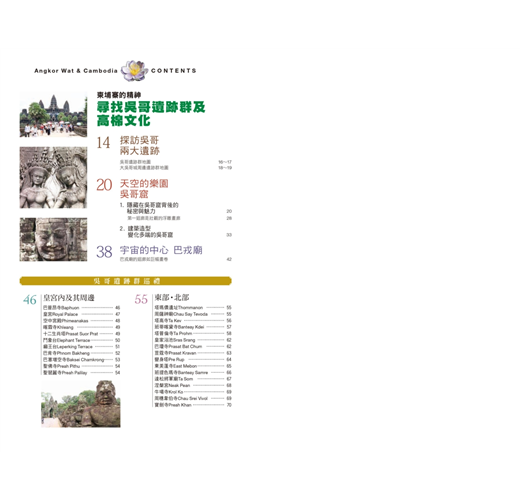Open the Preah Khan entry
Screen dimensions: 520x500
193,405
